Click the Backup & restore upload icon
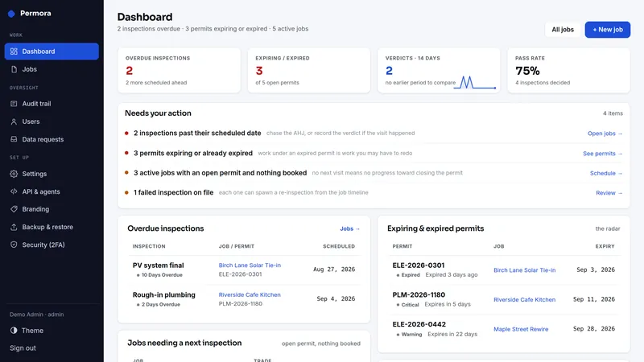Image resolution: width=644 pixels, height=362 pixels. (14, 227)
